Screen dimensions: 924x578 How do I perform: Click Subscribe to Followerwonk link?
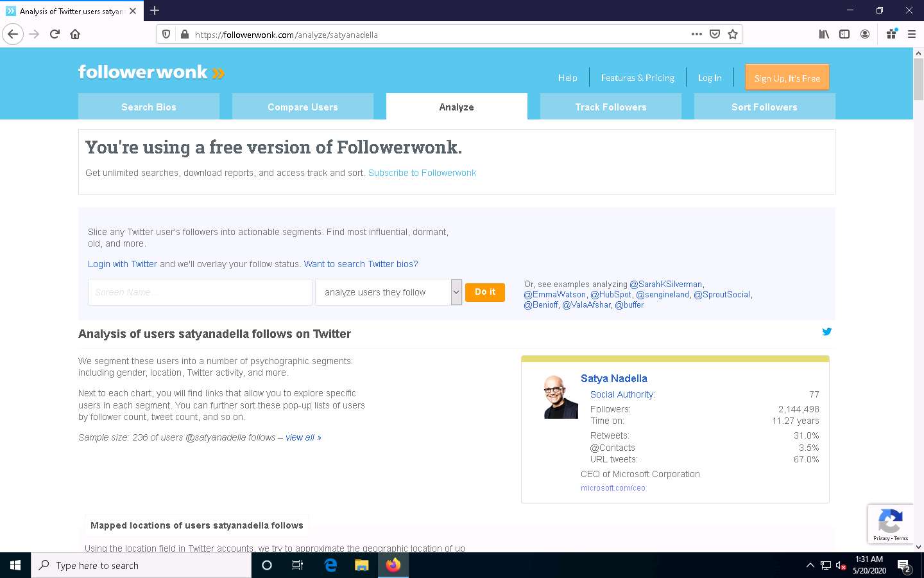tap(422, 173)
